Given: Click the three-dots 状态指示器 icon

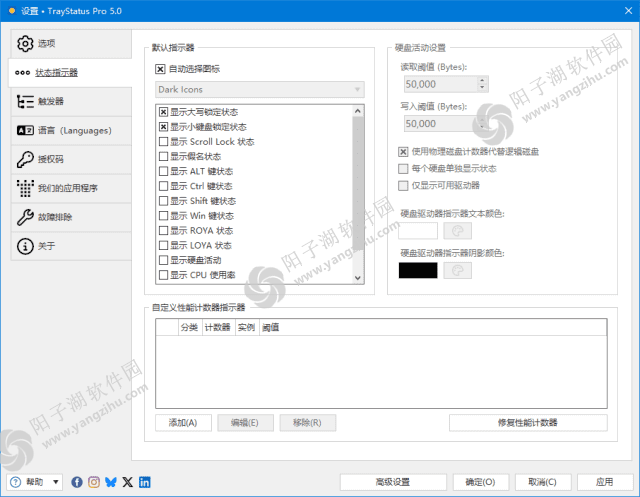Looking at the screenshot, I should coord(22,73).
